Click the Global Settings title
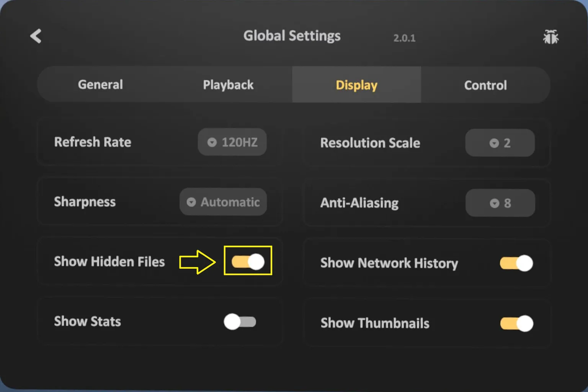 coord(292,36)
